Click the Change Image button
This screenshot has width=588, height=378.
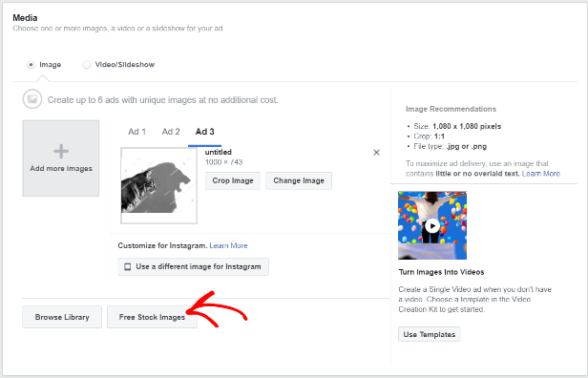299,180
